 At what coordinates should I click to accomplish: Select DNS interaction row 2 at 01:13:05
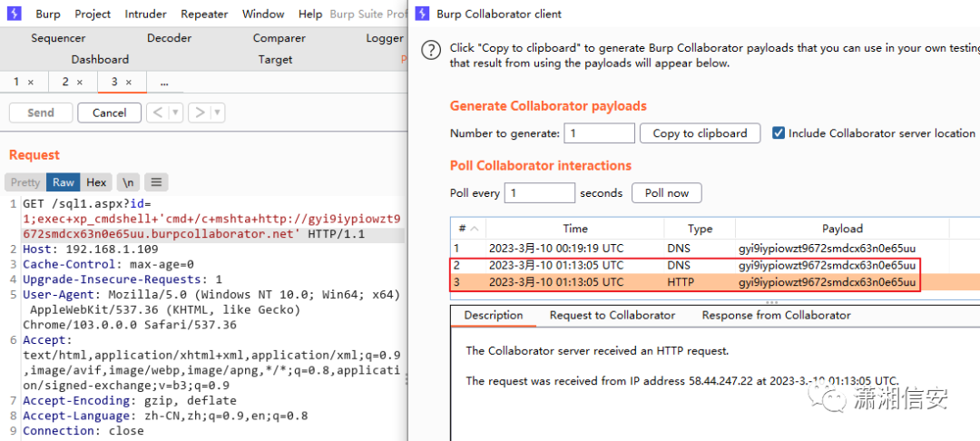point(715,266)
